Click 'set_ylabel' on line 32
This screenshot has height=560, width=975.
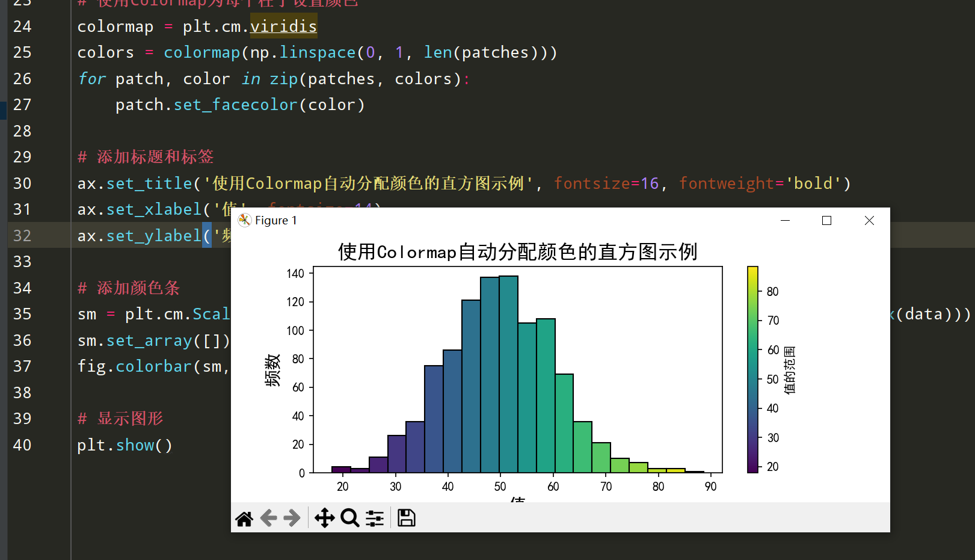(154, 236)
